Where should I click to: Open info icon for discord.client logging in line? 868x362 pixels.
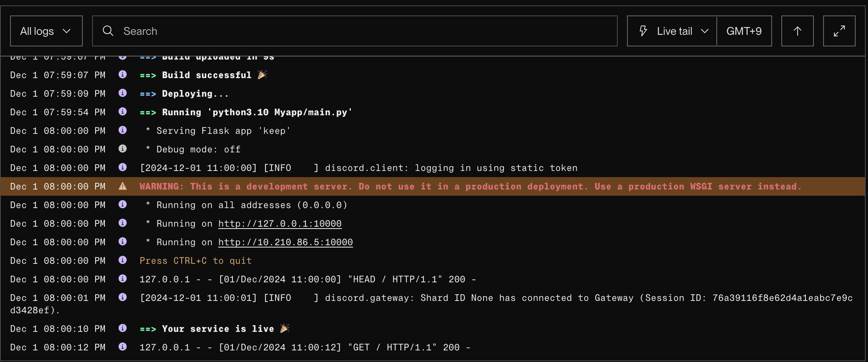point(123,167)
